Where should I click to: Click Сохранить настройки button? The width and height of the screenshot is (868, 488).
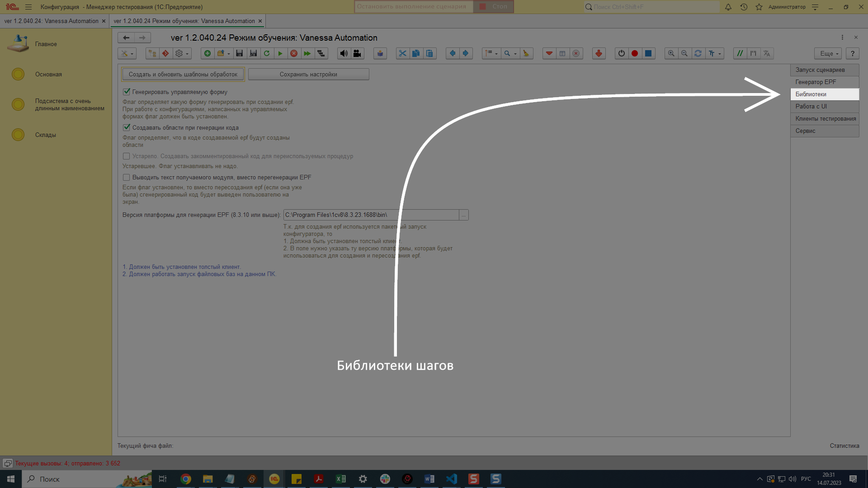coord(308,74)
